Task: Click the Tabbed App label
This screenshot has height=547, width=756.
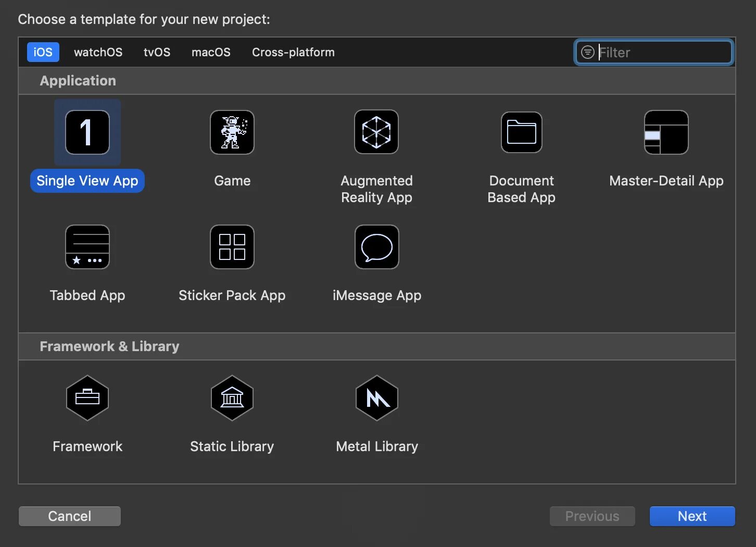Action: click(87, 295)
